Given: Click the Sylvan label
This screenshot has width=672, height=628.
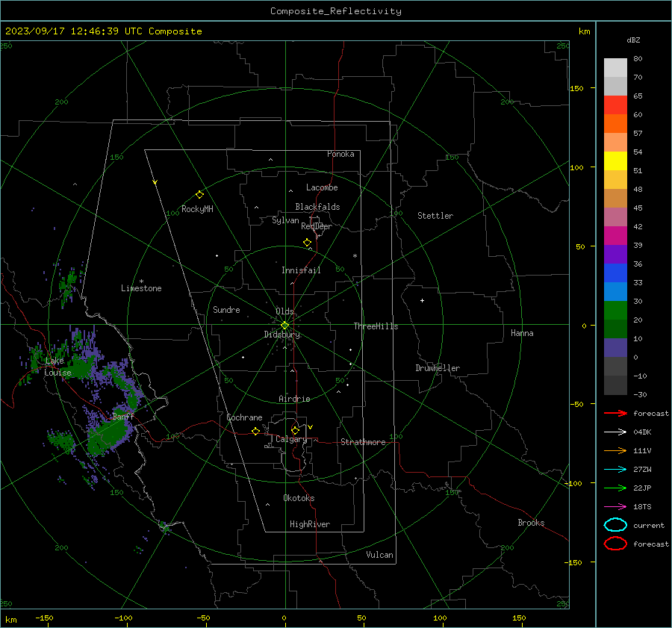Looking at the screenshot, I should click(x=285, y=221).
